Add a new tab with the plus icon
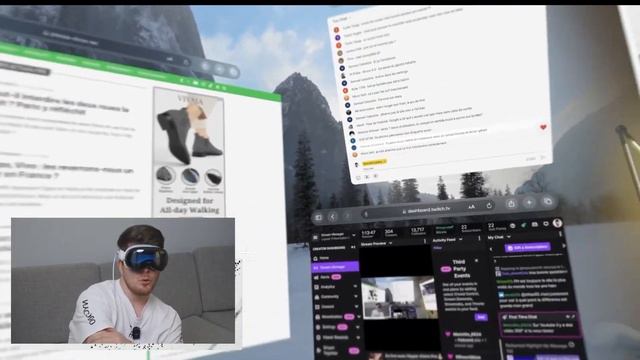Image resolution: width=640 pixels, height=360 pixels. click(x=529, y=202)
